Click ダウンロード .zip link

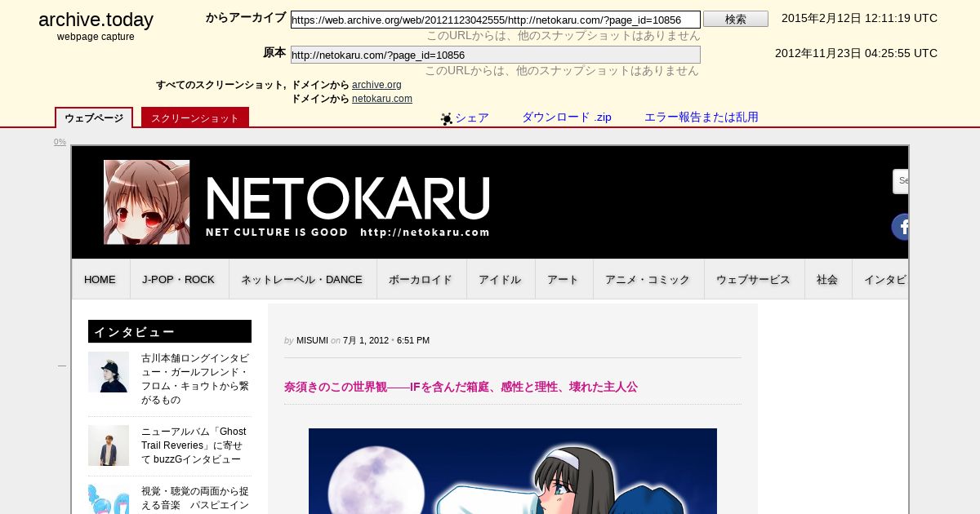click(x=567, y=117)
